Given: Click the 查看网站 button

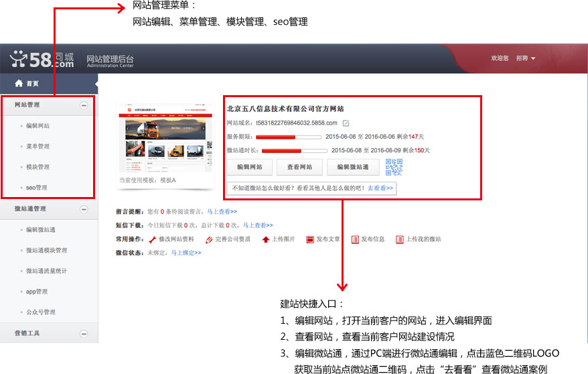Looking at the screenshot, I should pos(299,167).
